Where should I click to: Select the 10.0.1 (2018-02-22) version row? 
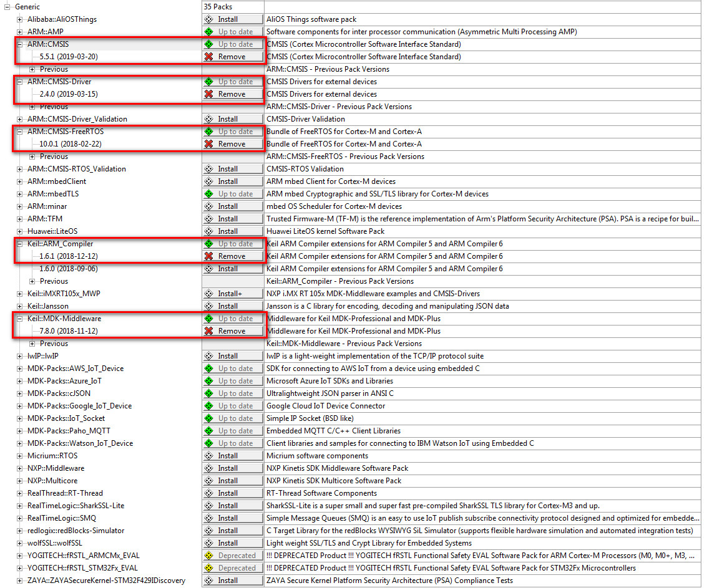(x=71, y=144)
